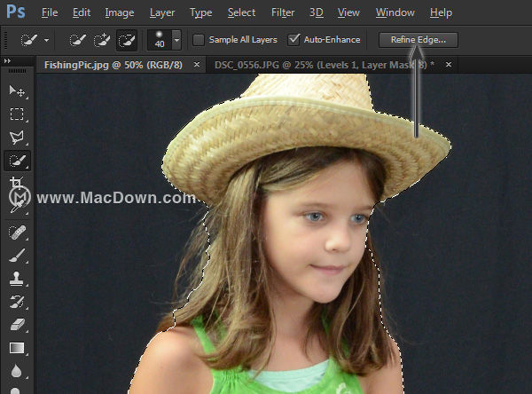Choose Add to Selection mode
Screen dimensions: 532x394
[x=102, y=40]
